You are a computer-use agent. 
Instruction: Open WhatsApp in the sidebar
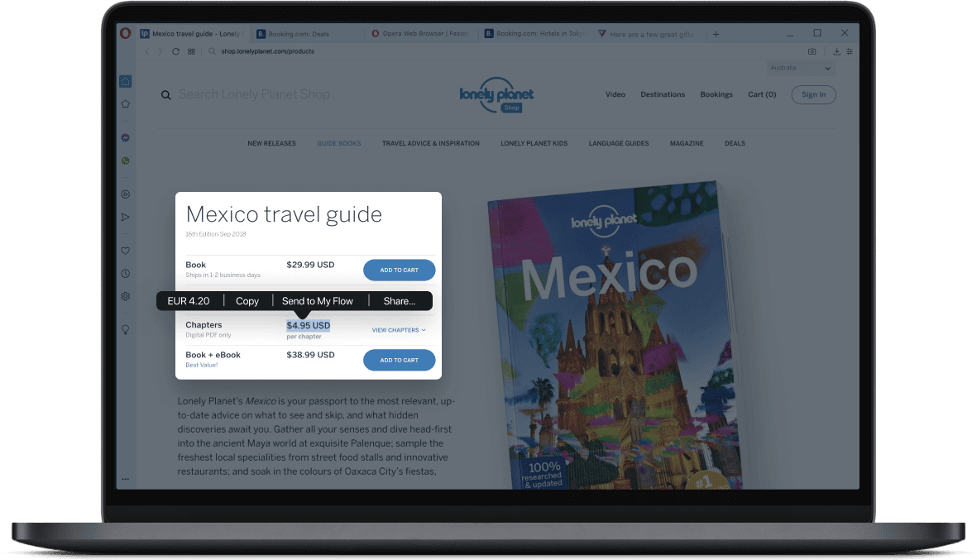(125, 160)
